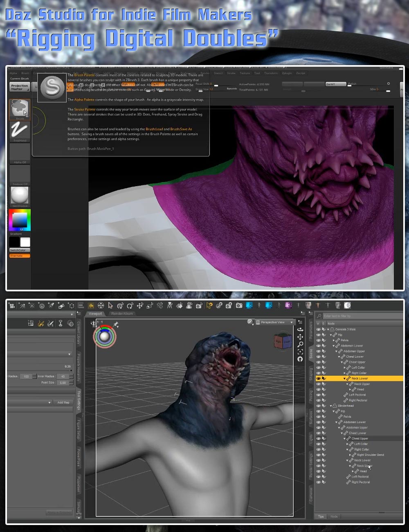409x532 pixels.
Task: Open the ZBrush Stroke menu
Action: pos(231,73)
